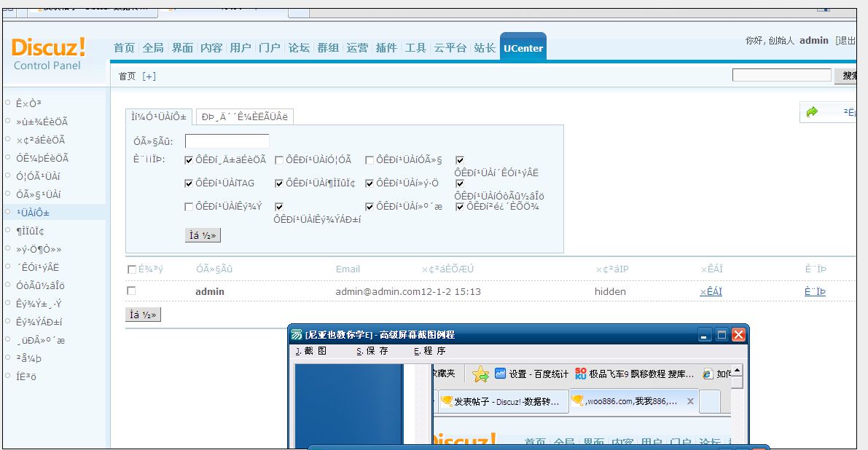
Task: Click the admin username in the table
Action: [x=210, y=291]
